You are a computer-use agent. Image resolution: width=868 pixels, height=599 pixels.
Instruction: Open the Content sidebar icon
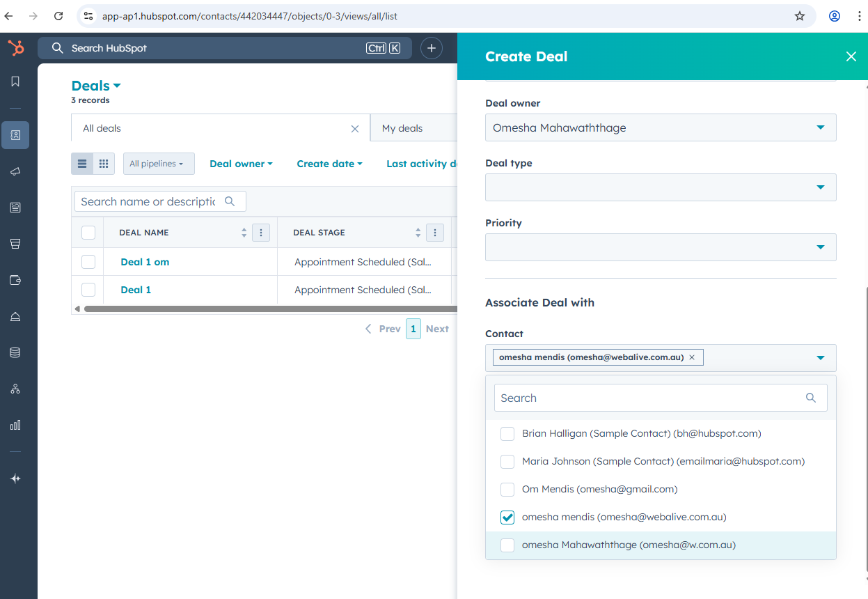coord(15,208)
